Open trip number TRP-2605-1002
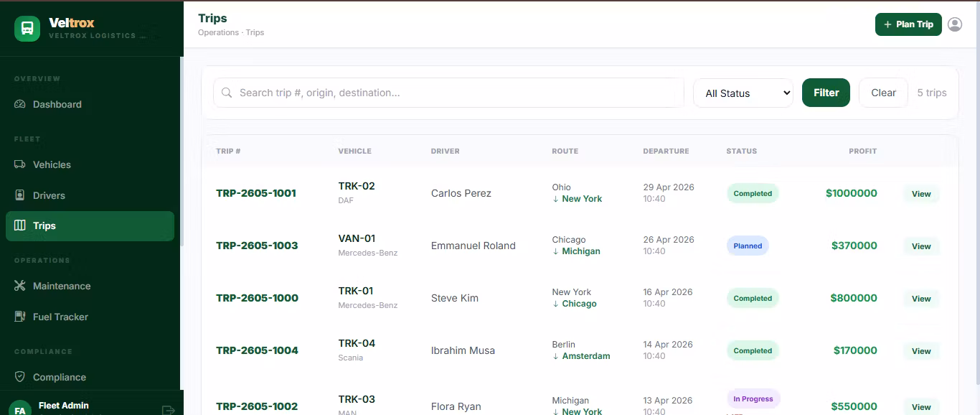The height and width of the screenshot is (415, 980). tap(257, 406)
